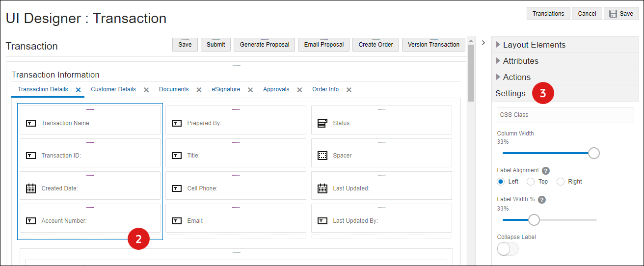Screen dimensions: 644x266
Task: Click help icon next to Label Alignment
Action: tap(545, 171)
